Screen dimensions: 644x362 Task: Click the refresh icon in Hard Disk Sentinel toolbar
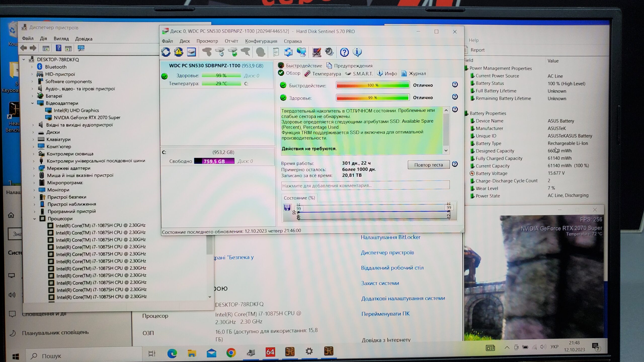166,52
